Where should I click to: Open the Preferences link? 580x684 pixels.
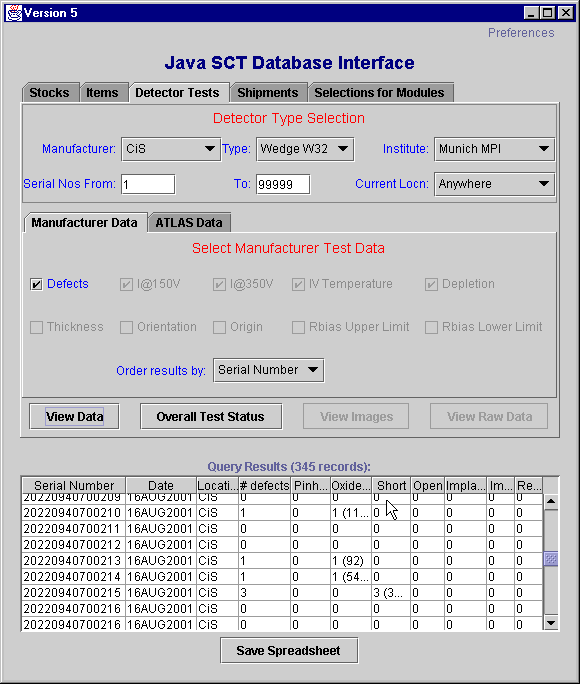pyautogui.click(x=521, y=33)
